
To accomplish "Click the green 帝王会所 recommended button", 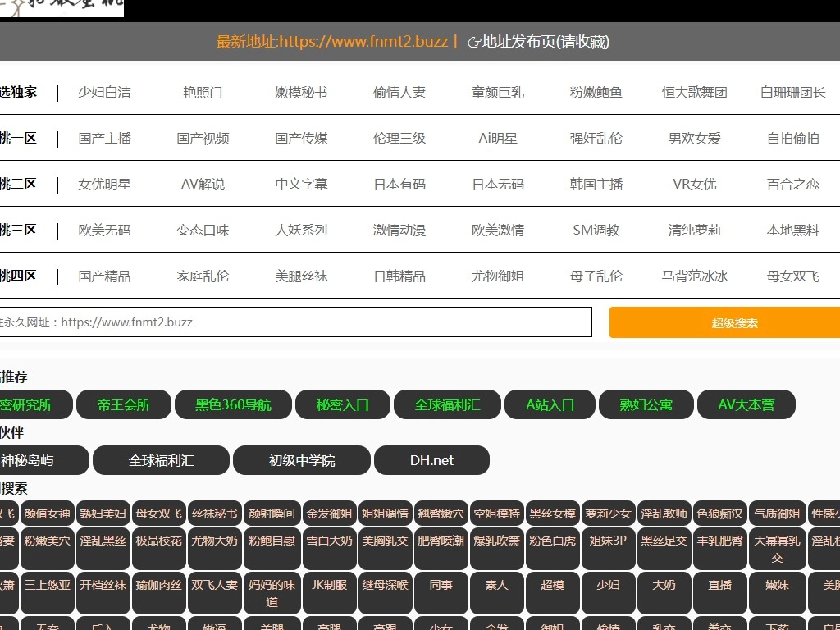I will tap(124, 404).
